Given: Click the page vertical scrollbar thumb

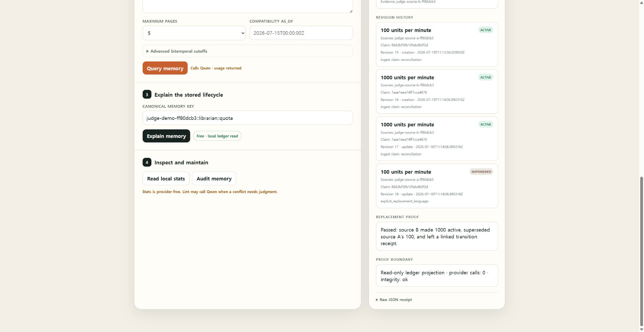Looking at the screenshot, I should point(641,251).
